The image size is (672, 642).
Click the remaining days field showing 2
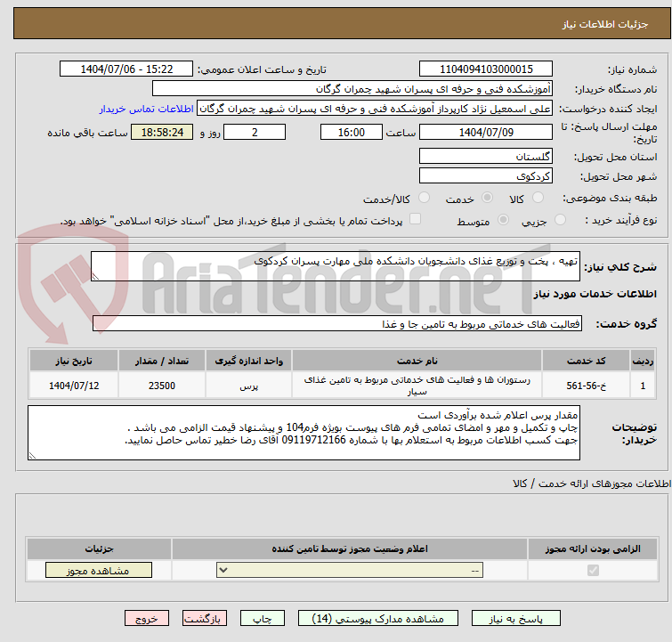pyautogui.click(x=255, y=132)
